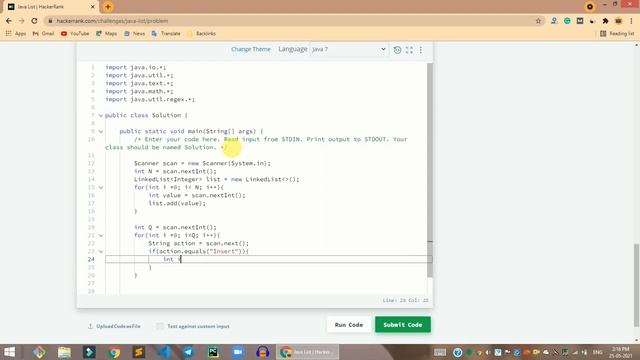Collapse the for loop fold arrow at line 15
This screenshot has height=360, width=640.
(101, 187)
